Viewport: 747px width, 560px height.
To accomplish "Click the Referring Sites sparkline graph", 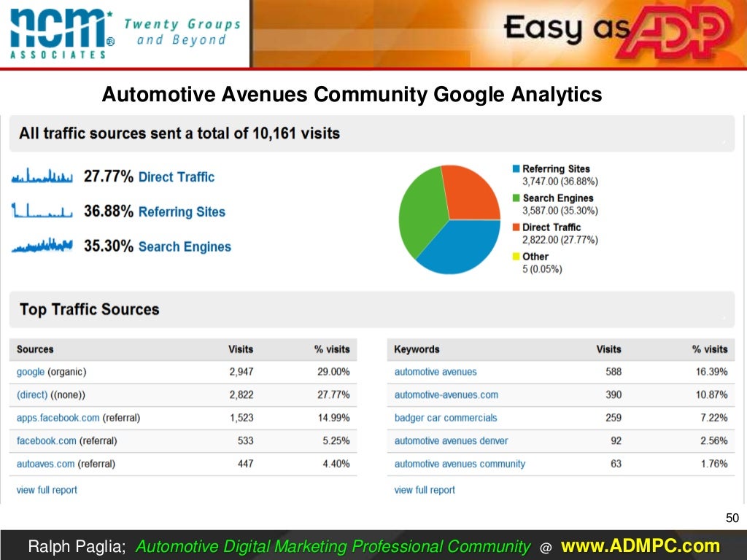I will [x=42, y=211].
